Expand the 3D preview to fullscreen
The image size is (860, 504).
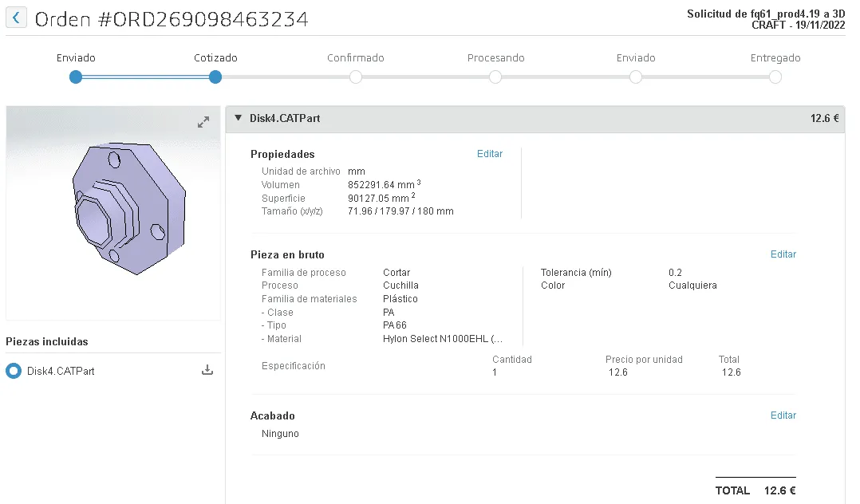[203, 122]
